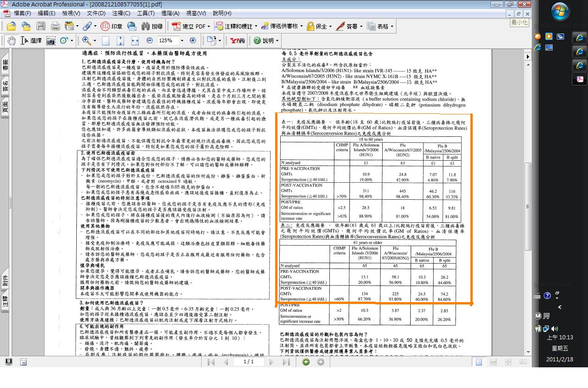This screenshot has height=388, width=588.
Task: Expand the zoom tool dropdown arrow
Action: pos(94,40)
